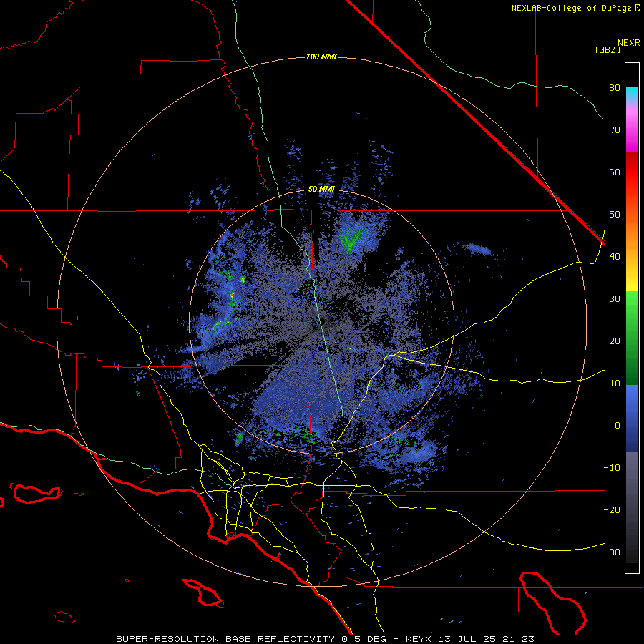Viewport: 644px width, 644px height.
Task: Click the NEXLAB-College of DuPage watermark text
Action: (x=576, y=8)
